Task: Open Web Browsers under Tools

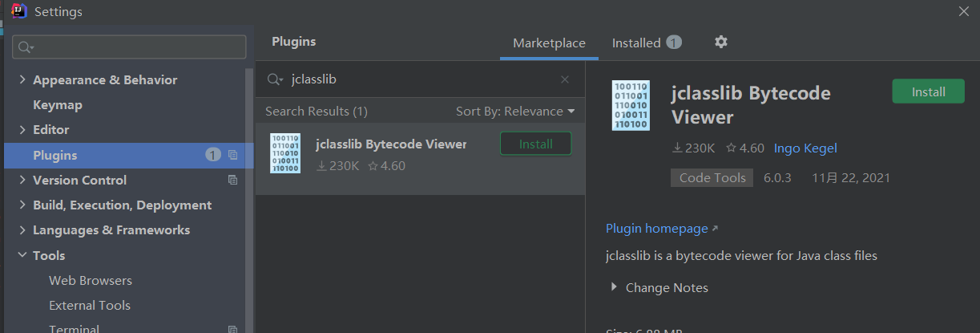Action: 91,280
